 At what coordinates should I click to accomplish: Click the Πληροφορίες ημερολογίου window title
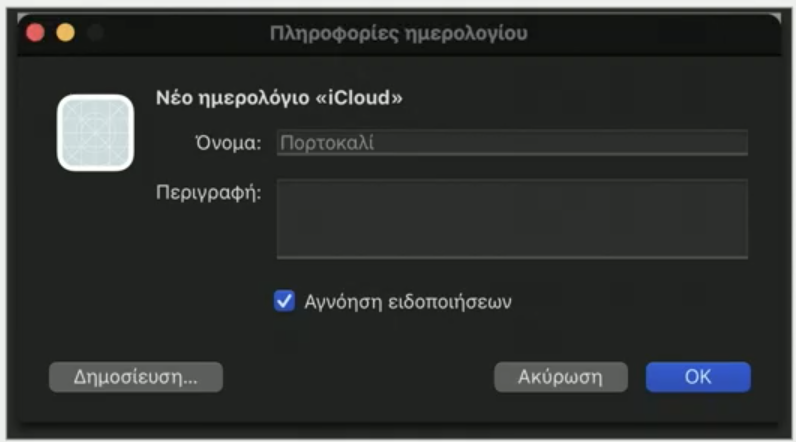(x=399, y=33)
